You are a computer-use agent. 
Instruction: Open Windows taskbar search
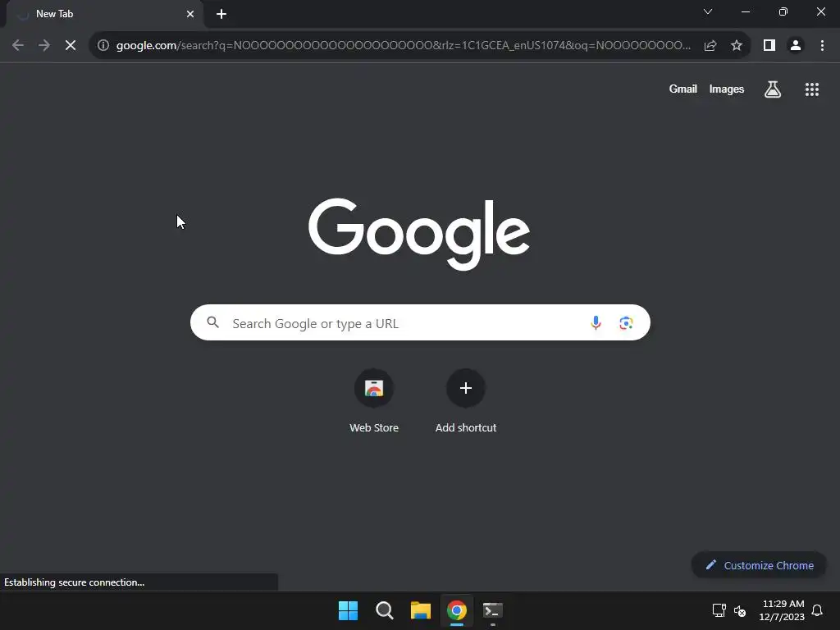tap(385, 610)
